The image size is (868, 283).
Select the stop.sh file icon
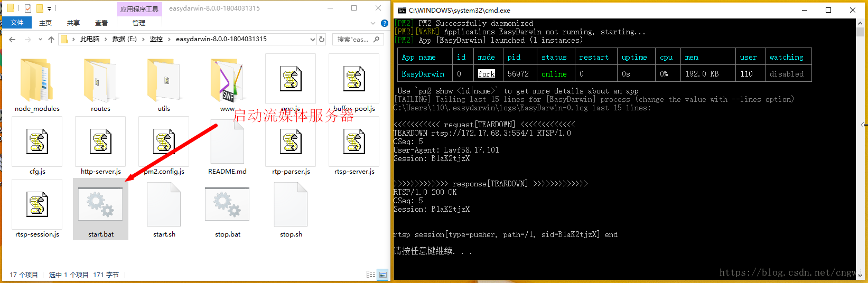pos(291,204)
